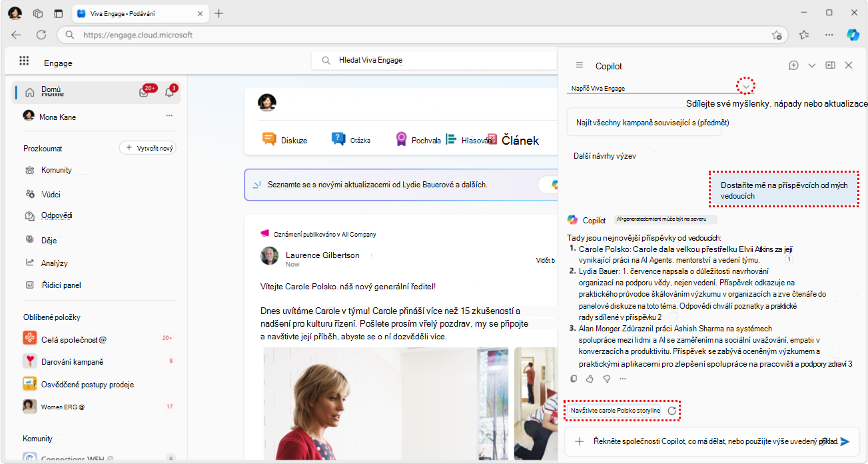Close the Copilot pane
This screenshot has width=868, height=464.
click(x=849, y=65)
